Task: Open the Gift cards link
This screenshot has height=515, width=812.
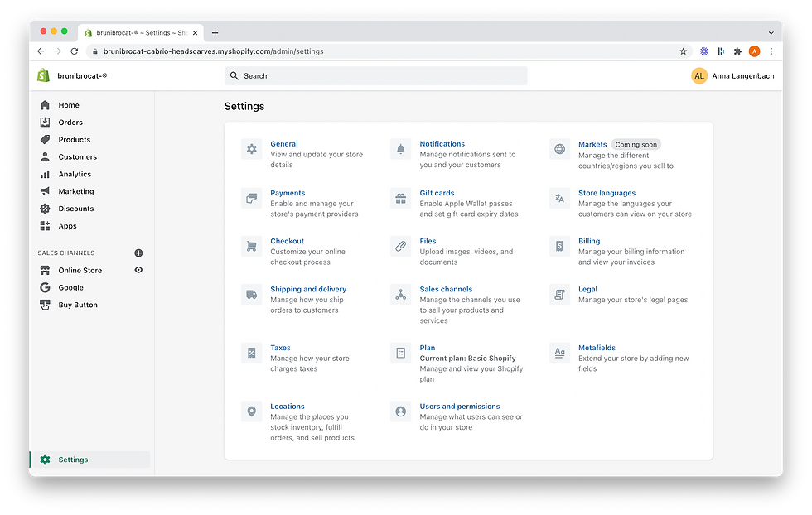Action: pos(437,193)
